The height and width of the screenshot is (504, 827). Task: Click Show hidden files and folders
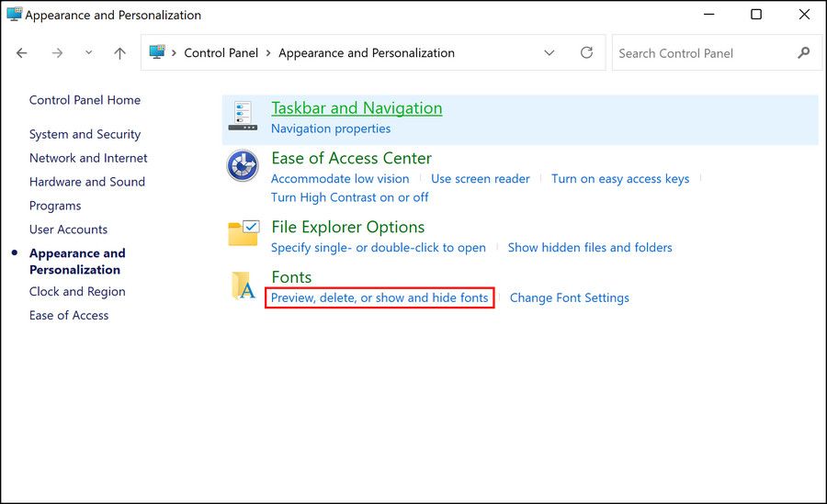590,248
